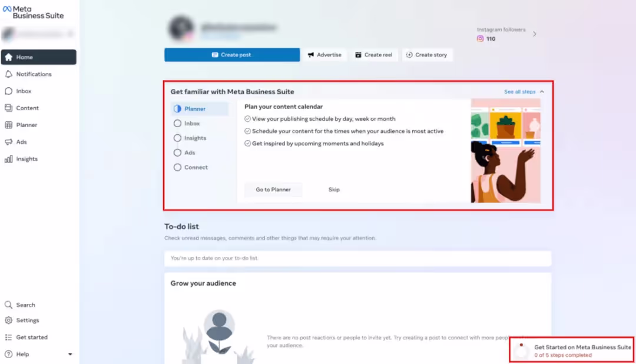
Task: Select the Connect step circle in onboarding
Action: coord(177,167)
